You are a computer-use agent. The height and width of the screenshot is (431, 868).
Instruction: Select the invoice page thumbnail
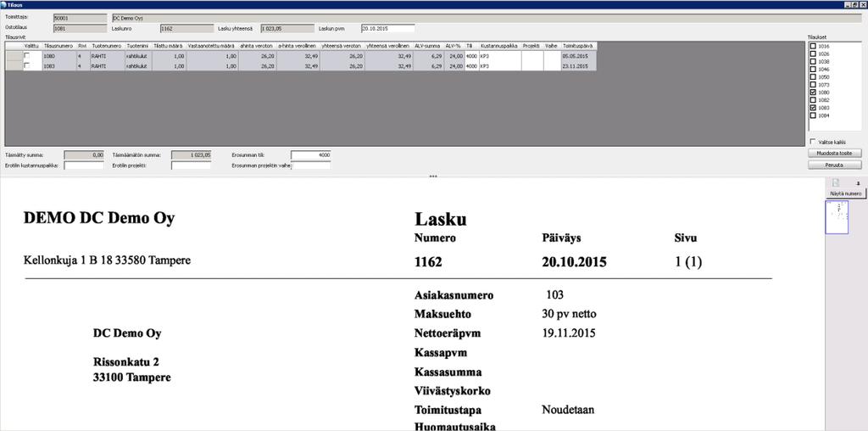[837, 217]
